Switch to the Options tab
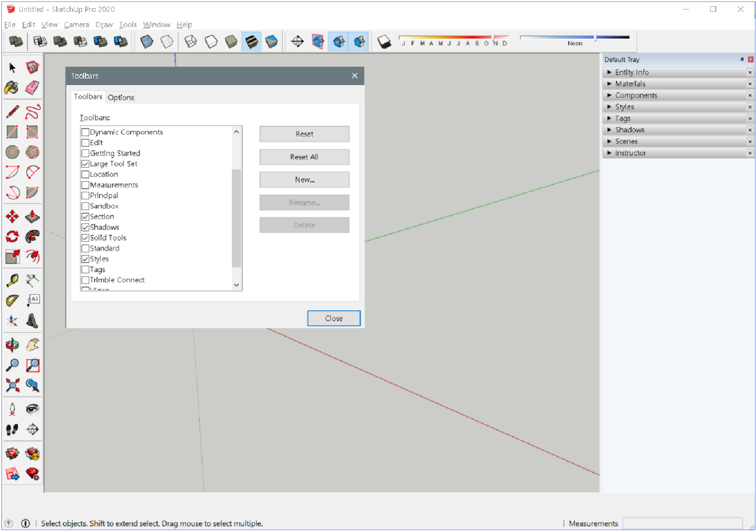 (121, 97)
